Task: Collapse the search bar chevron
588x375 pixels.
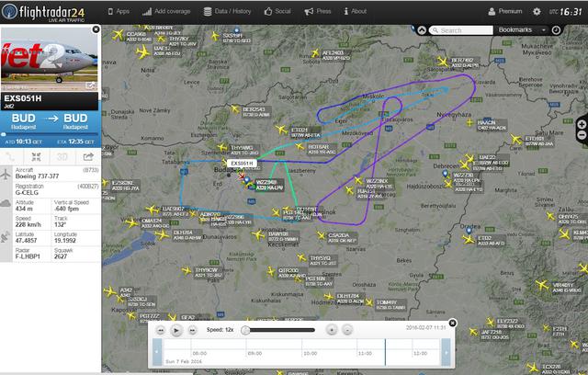Action: 422,30
